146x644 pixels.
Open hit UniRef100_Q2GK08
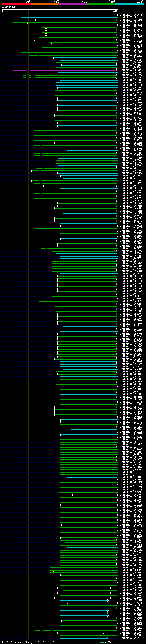pyautogui.click(x=131, y=450)
